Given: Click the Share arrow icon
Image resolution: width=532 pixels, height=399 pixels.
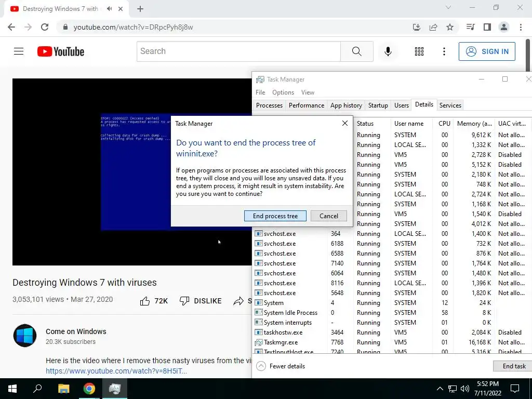Looking at the screenshot, I should (238, 301).
